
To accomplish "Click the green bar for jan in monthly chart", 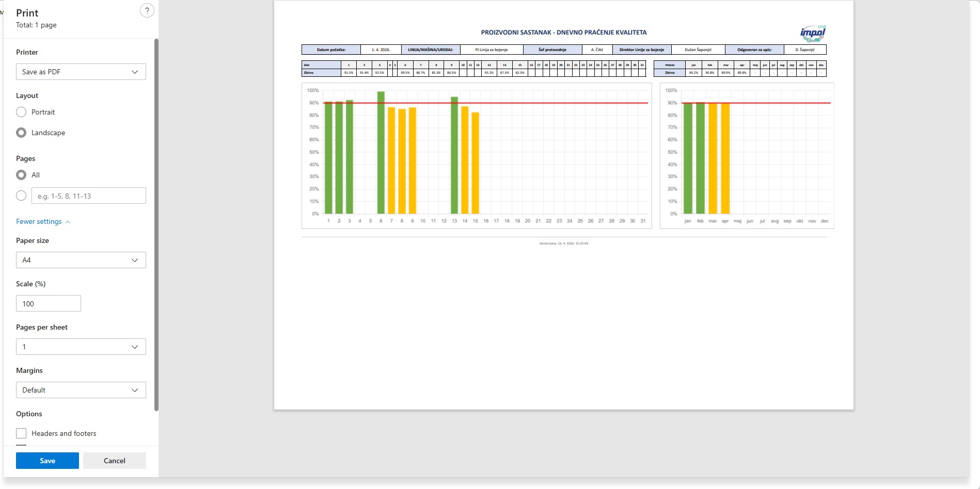I will pyautogui.click(x=688, y=158).
